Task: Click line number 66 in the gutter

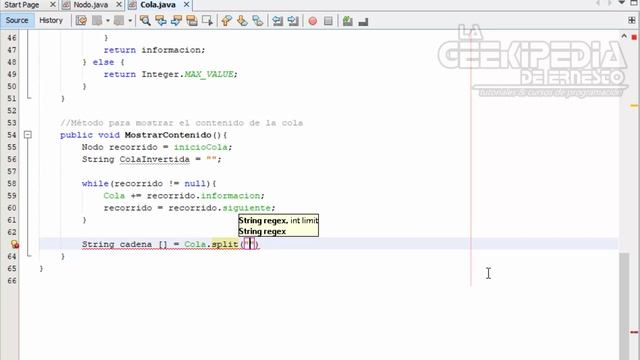Action: [x=11, y=281]
